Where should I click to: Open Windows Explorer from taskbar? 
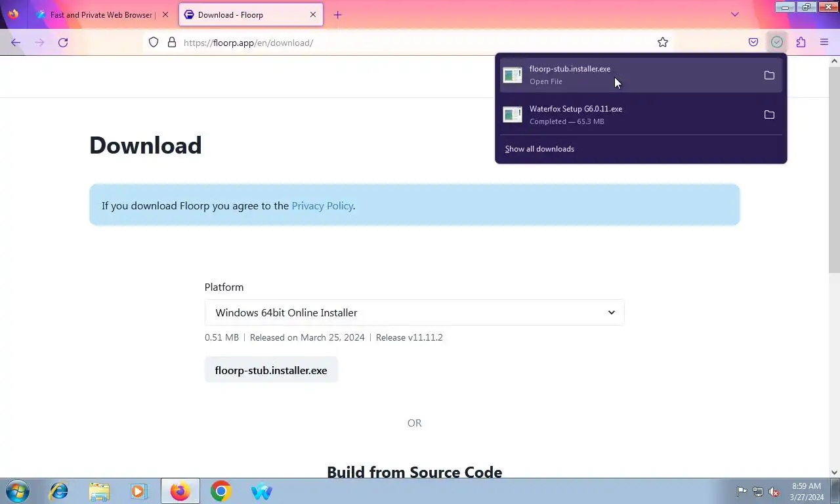99,492
